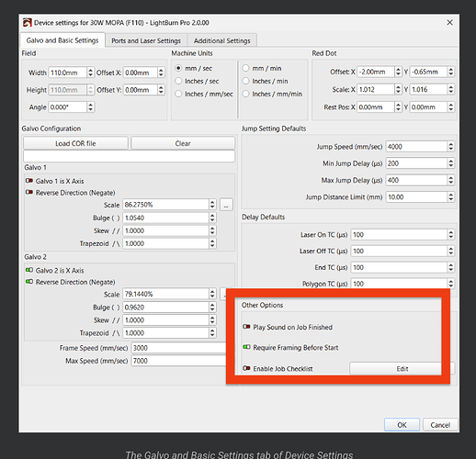Viewport: 476px width, 459px height.
Task: Click Galvo 2 Bulge field
Action: pyautogui.click(x=166, y=308)
